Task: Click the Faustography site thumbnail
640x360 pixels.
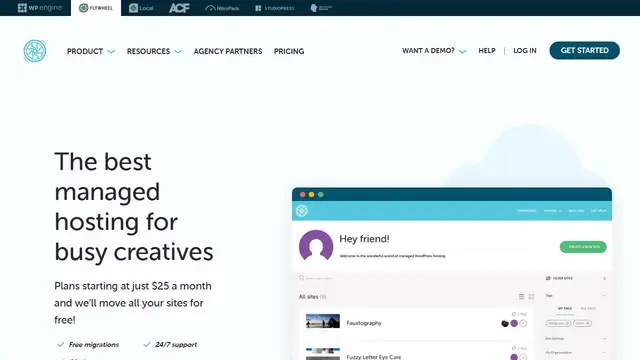Action: [x=323, y=321]
